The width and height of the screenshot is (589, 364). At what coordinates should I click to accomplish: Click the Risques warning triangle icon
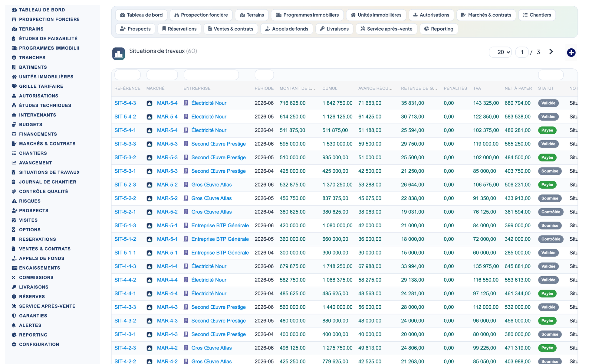pyautogui.click(x=14, y=201)
